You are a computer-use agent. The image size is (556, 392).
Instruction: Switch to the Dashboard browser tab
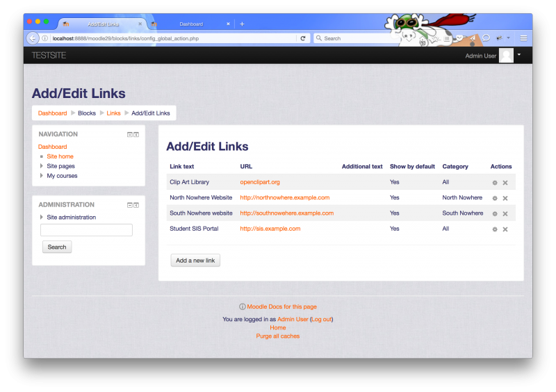(x=191, y=24)
